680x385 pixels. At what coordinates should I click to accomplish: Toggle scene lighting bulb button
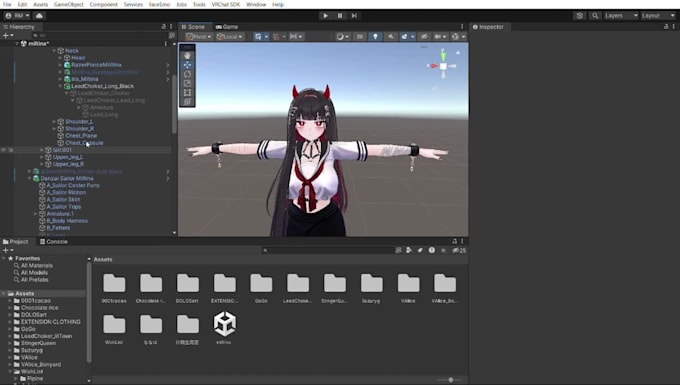tap(375, 36)
